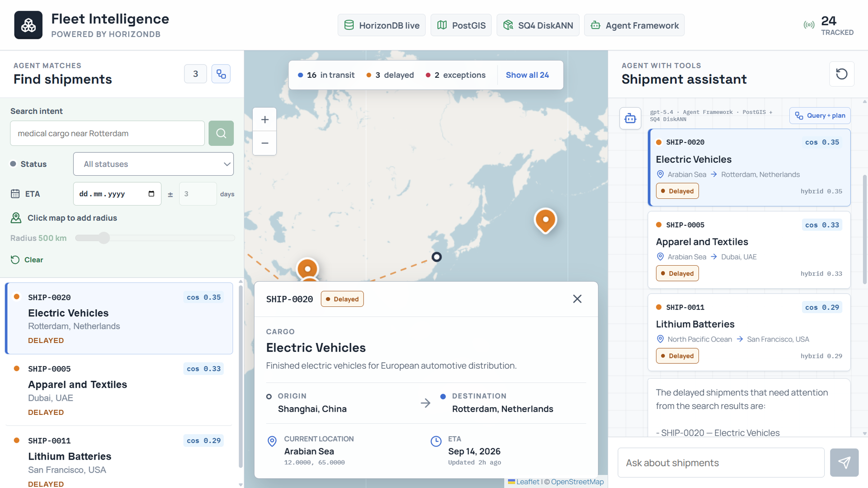Click cos 0.33 score in match list
Viewport: 868px width, 488px height.
(204, 369)
